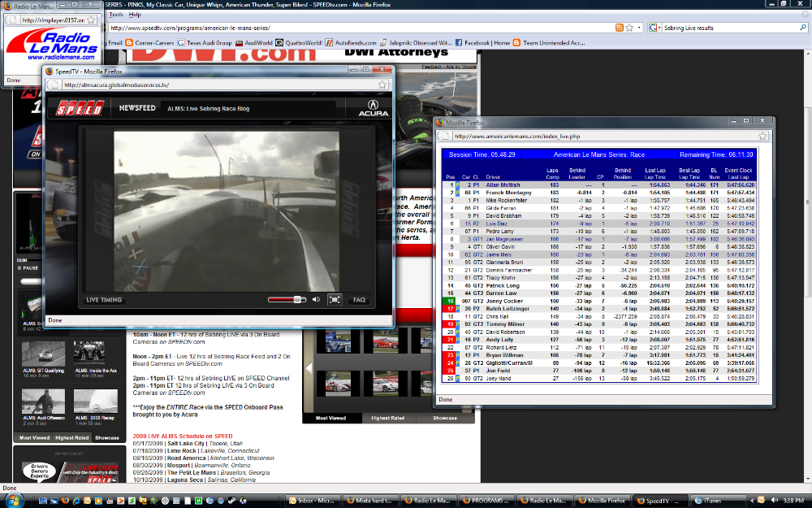Open the Team Unintended Acc... bookmark

click(x=549, y=43)
